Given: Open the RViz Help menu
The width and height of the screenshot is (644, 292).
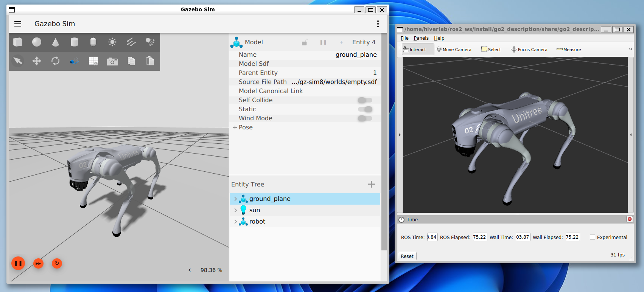Looking at the screenshot, I should (439, 38).
